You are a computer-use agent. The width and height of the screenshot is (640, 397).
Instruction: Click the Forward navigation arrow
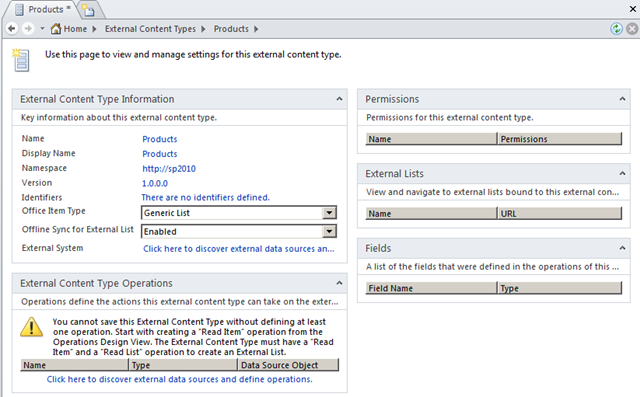[x=28, y=29]
